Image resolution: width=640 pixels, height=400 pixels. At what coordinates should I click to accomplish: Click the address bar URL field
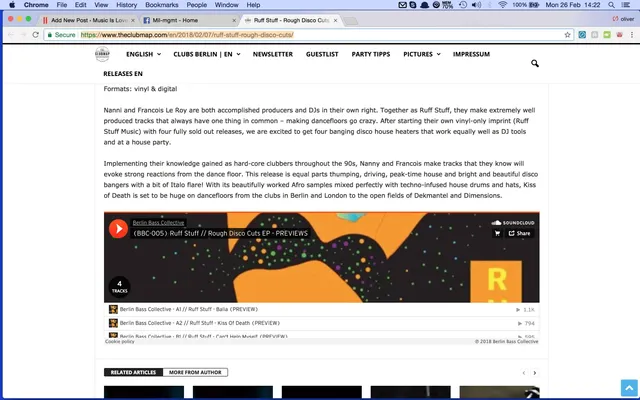308,35
